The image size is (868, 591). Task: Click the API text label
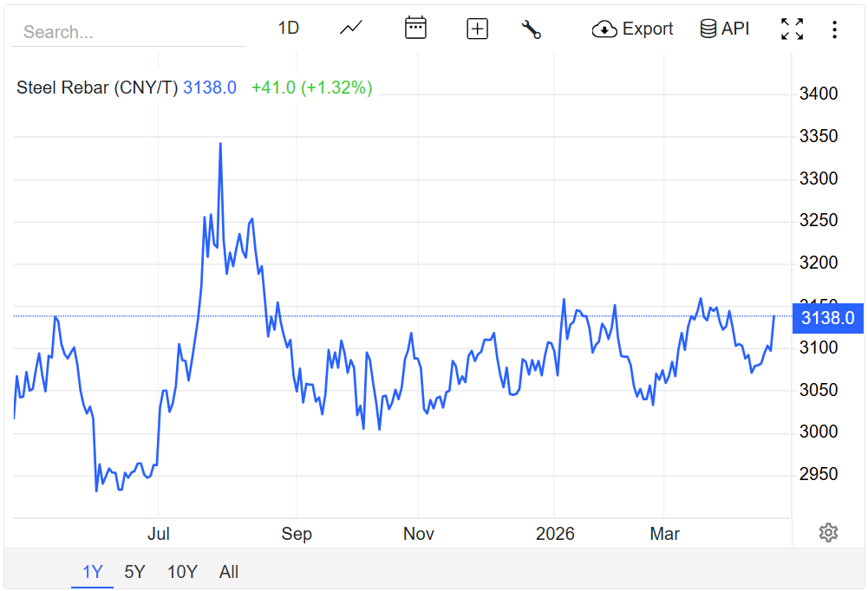735,29
